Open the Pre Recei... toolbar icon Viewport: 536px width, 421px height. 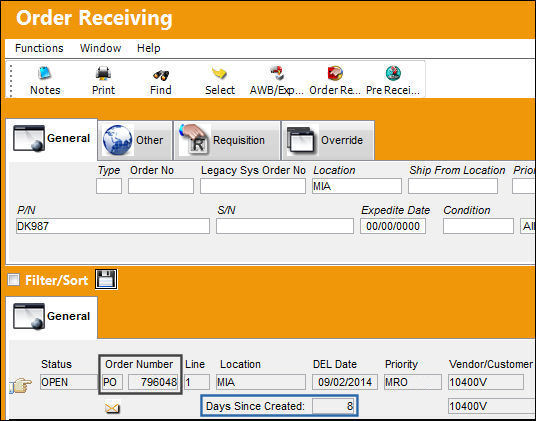393,73
